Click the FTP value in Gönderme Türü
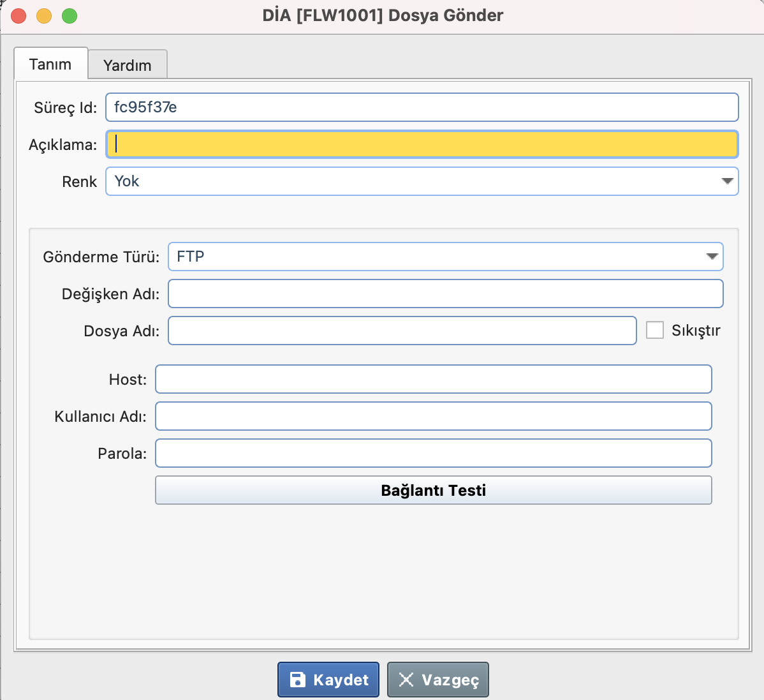 tap(191, 257)
